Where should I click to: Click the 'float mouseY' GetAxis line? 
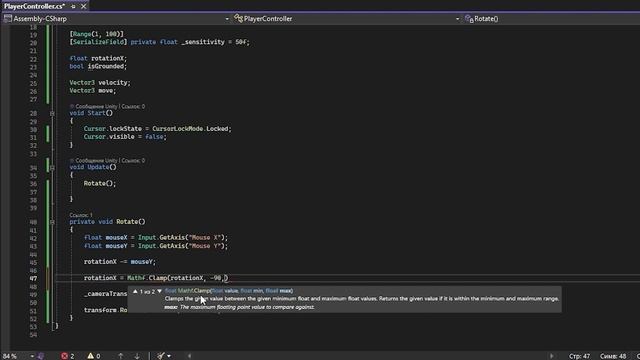point(156,246)
